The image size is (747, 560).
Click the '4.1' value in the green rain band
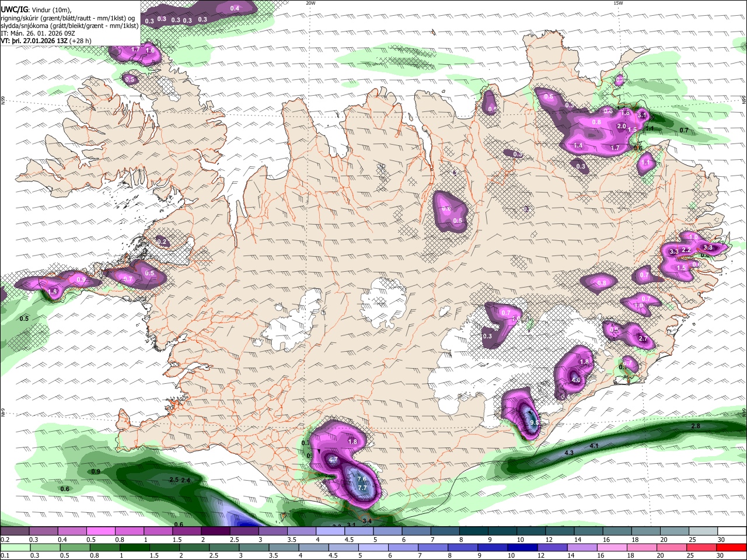594,446
